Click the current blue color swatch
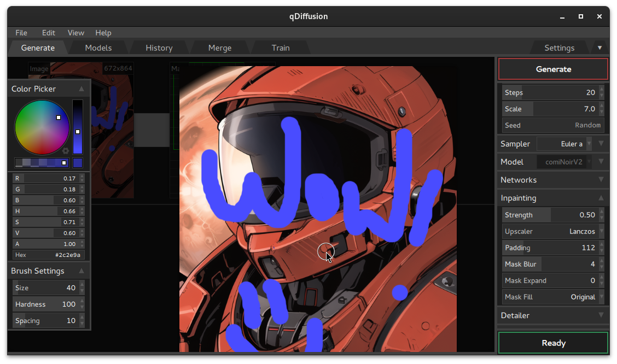The height and width of the screenshot is (364, 617). point(78,163)
